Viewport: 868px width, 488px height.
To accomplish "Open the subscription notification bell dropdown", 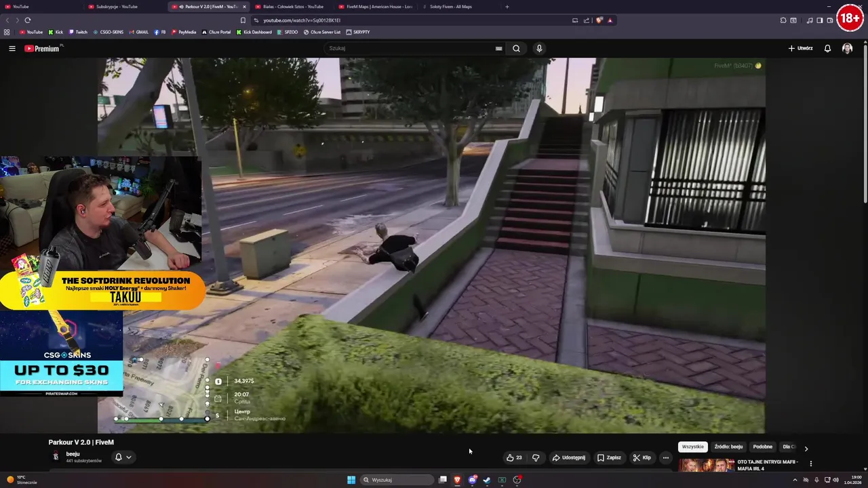I will tap(123, 457).
